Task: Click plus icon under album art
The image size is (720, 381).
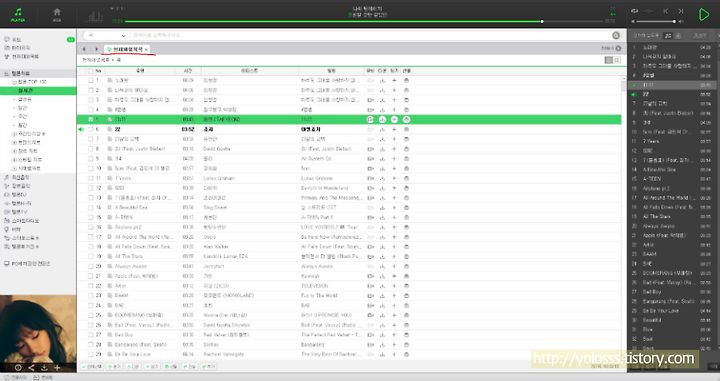Action: 57,368
